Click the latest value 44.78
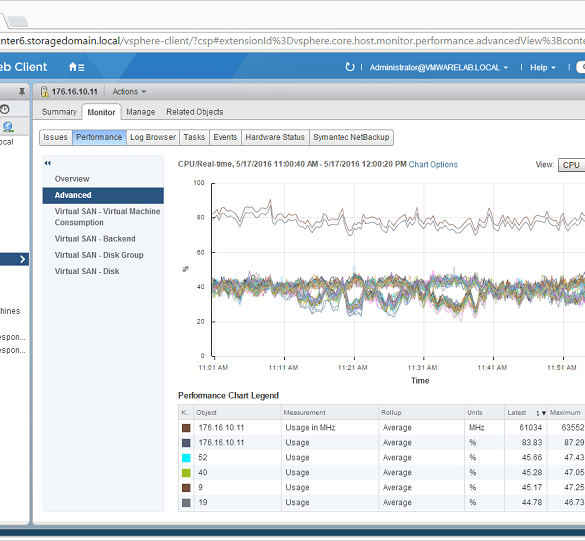This screenshot has height=541, width=585. 532,502
